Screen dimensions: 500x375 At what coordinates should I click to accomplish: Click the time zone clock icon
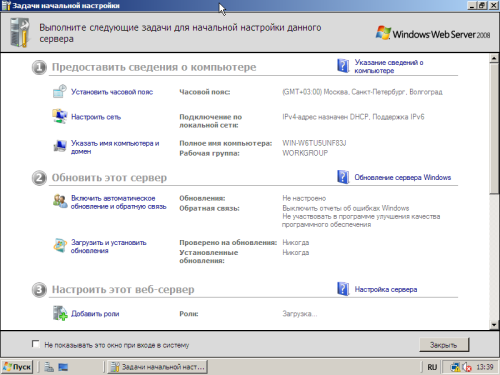tap(60, 91)
